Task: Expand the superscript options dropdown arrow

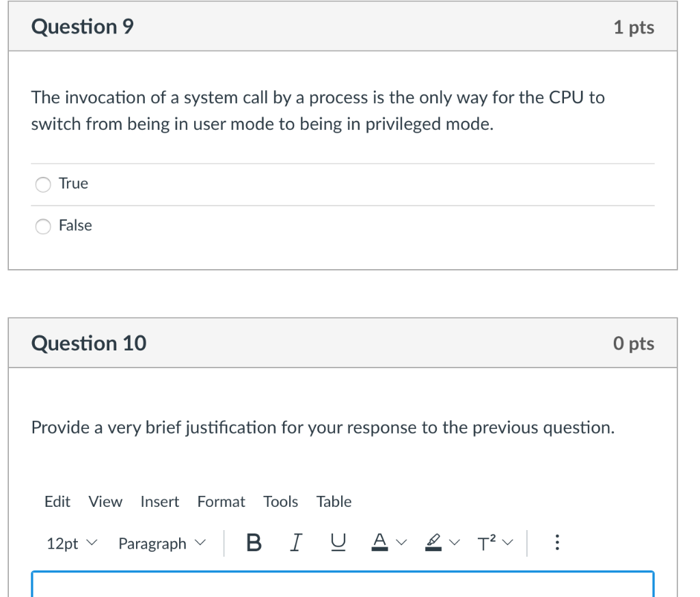Action: [508, 543]
